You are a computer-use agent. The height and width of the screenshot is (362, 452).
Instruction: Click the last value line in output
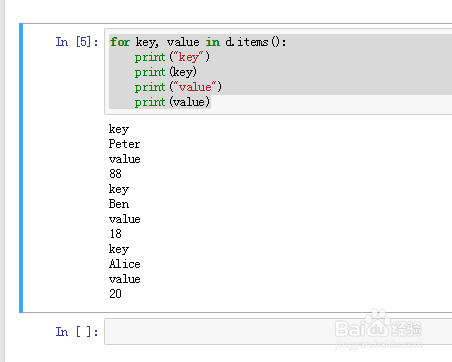click(124, 279)
